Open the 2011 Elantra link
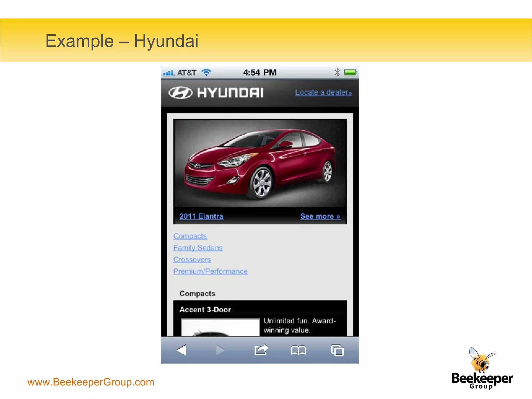The image size is (532, 399). (x=201, y=216)
